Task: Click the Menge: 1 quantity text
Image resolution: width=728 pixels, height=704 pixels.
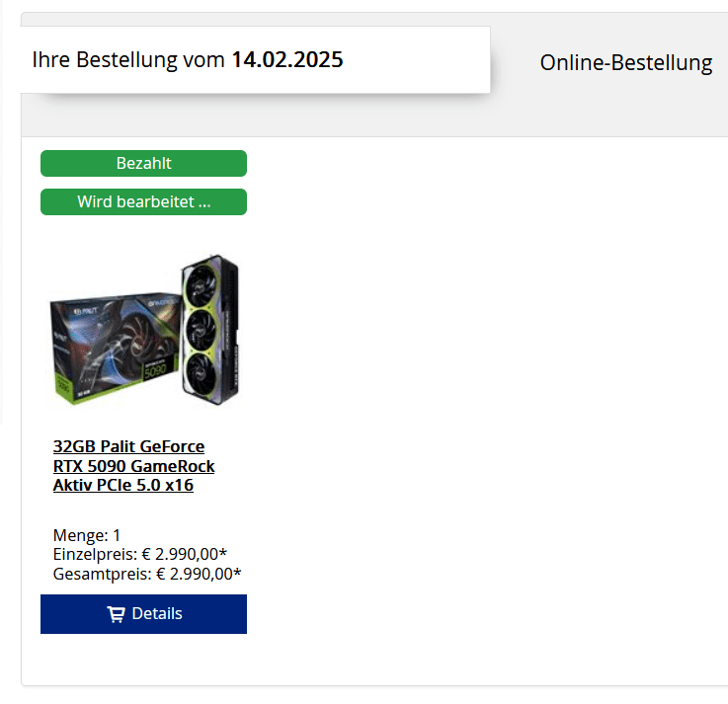Action: (87, 535)
